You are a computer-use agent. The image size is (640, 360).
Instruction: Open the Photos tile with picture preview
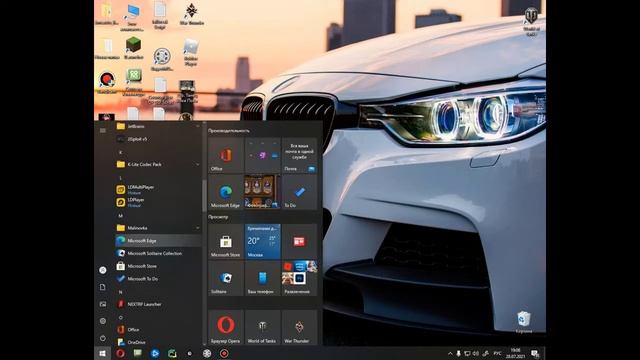262,192
